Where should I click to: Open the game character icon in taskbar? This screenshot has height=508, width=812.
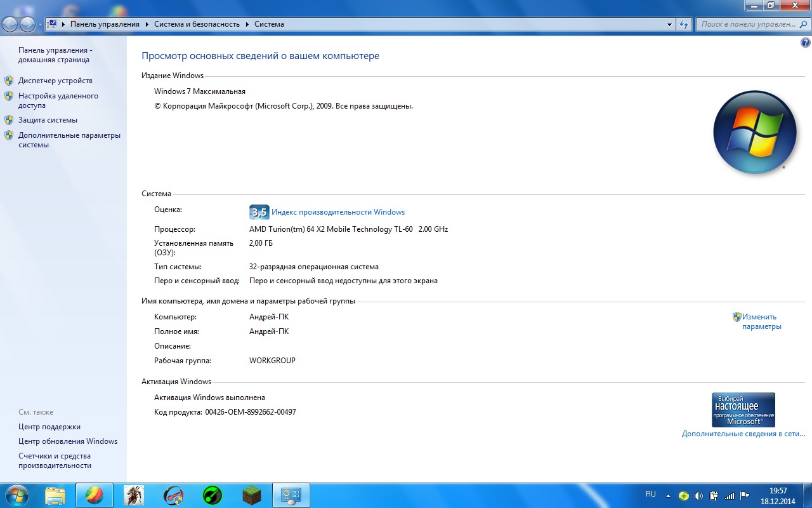134,495
